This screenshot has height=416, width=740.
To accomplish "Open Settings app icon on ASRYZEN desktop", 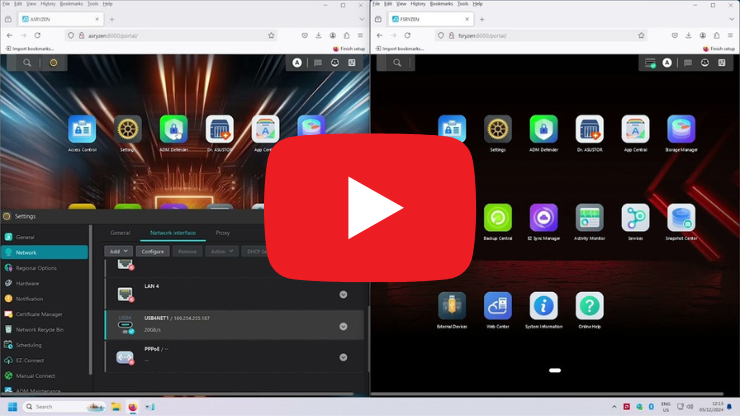I will [127, 129].
